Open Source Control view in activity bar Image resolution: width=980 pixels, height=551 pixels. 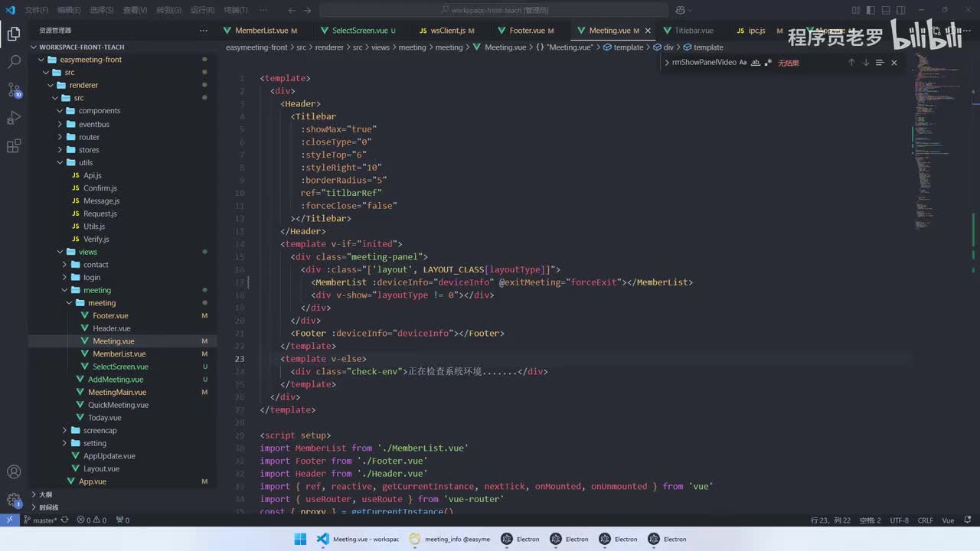pyautogui.click(x=14, y=90)
